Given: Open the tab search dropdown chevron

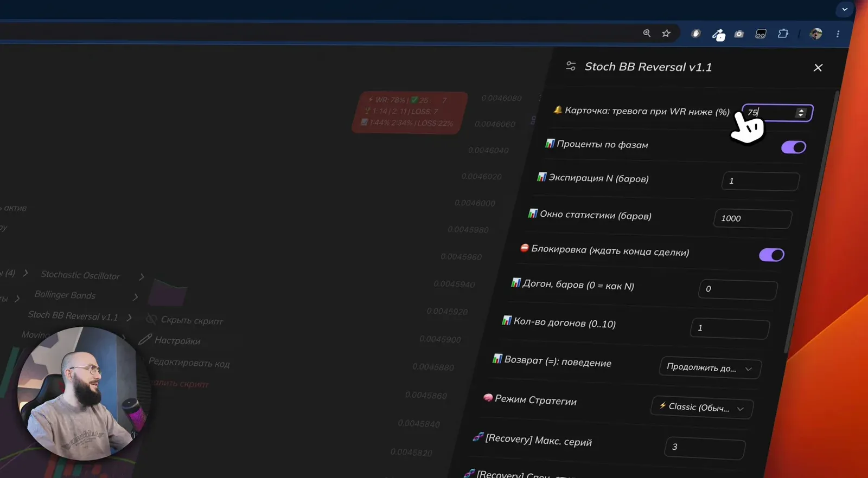Looking at the screenshot, I should coord(845,9).
